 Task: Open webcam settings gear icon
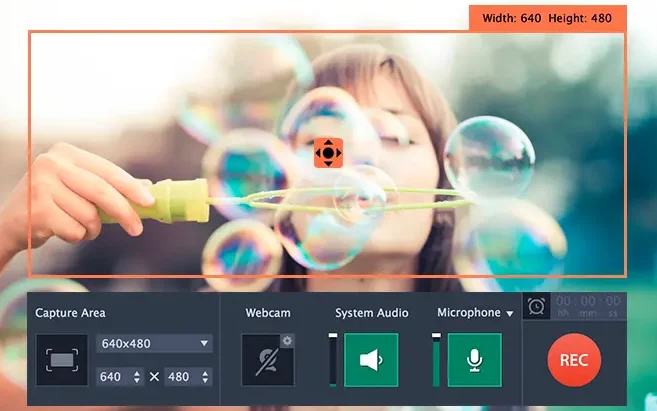tap(287, 341)
